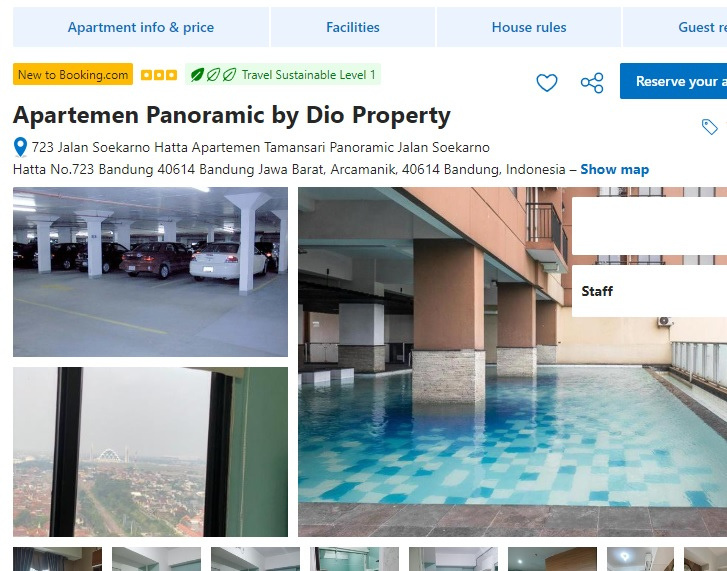Save property with the heart icon
The image size is (727, 571).
click(547, 82)
